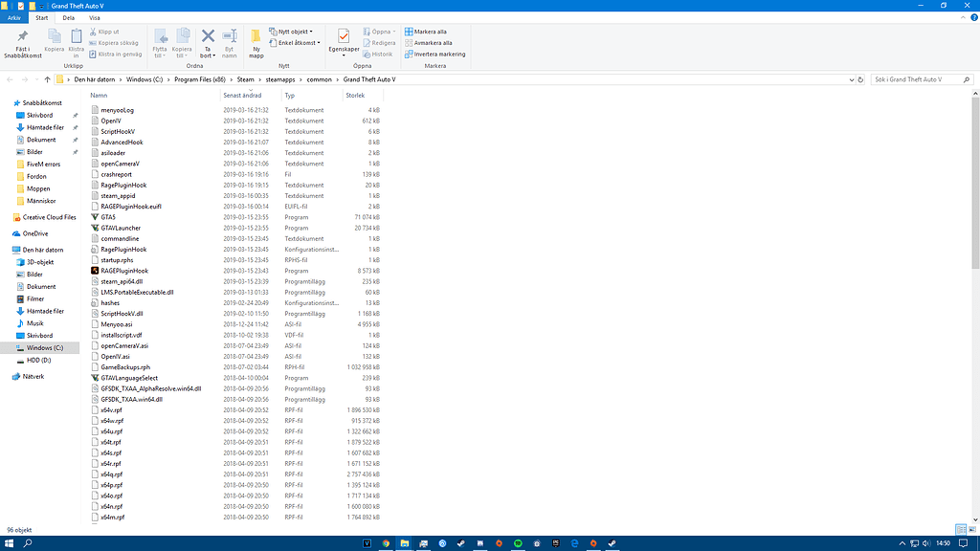Open Google Chrome from the taskbar

tap(386, 542)
